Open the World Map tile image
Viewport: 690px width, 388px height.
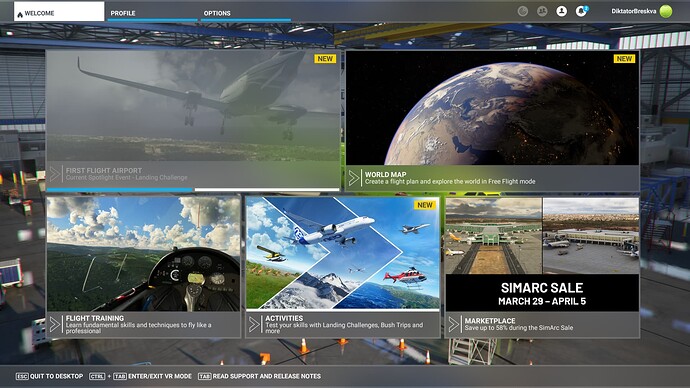[x=492, y=108]
